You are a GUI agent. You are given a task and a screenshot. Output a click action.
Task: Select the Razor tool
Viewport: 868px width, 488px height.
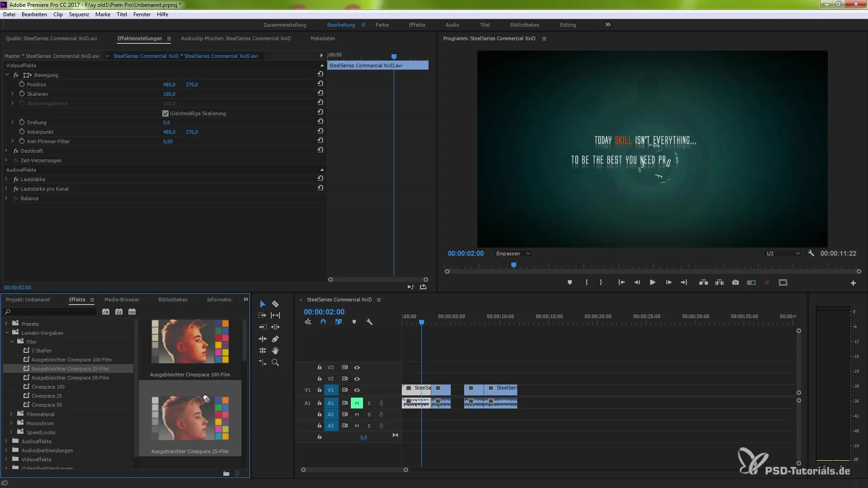(x=275, y=304)
